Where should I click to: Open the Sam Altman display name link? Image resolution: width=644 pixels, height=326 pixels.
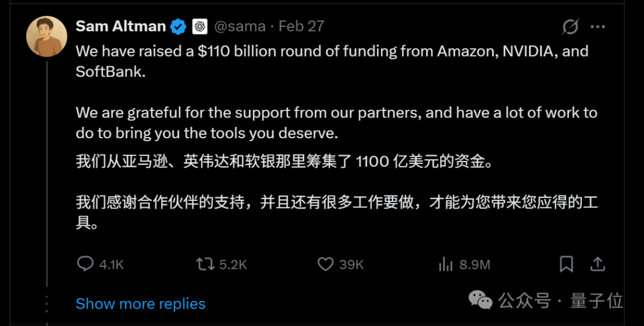(x=120, y=26)
